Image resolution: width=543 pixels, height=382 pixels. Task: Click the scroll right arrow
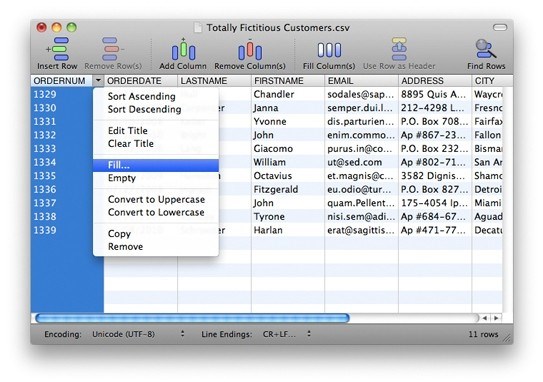pyautogui.click(x=496, y=318)
